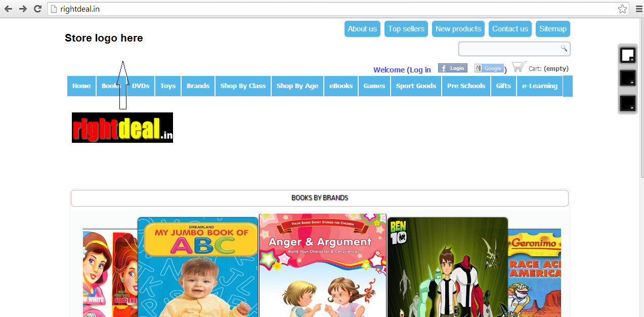Screen dimensions: 644x317
Task: Go to New products
Action: [x=458, y=29]
